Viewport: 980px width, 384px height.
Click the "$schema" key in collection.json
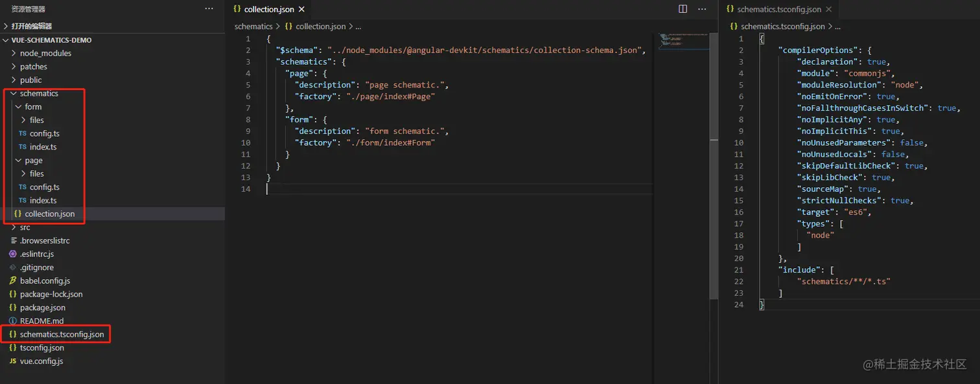[299, 51]
